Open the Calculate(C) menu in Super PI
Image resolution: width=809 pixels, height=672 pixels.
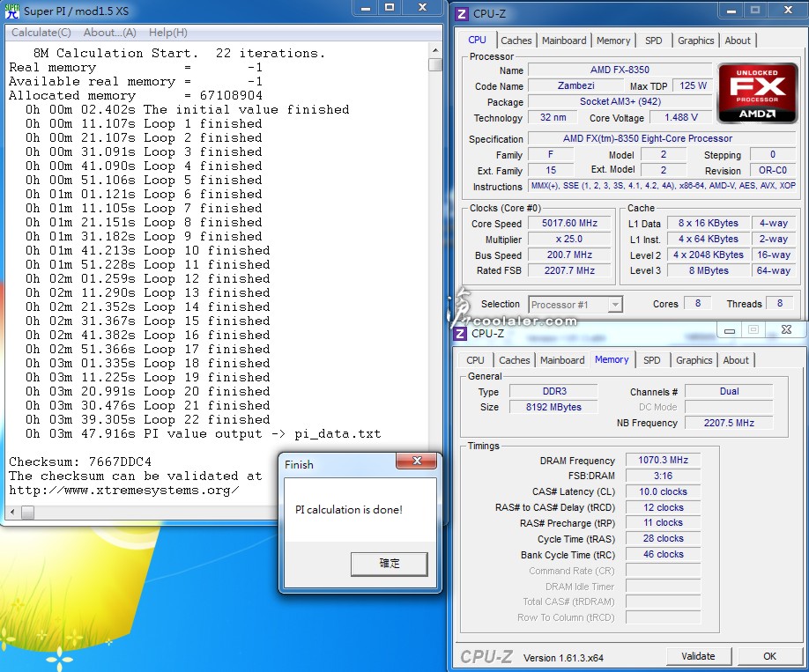click(41, 33)
